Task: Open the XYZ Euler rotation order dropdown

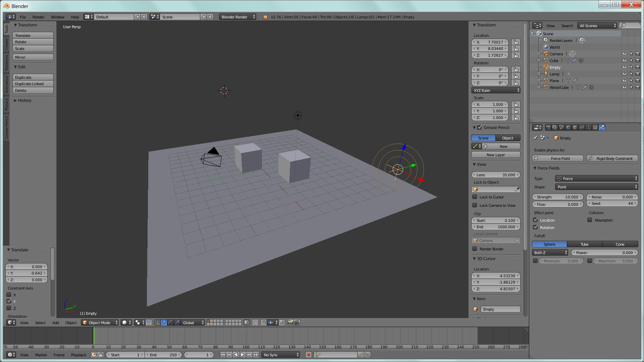Action: (496, 90)
